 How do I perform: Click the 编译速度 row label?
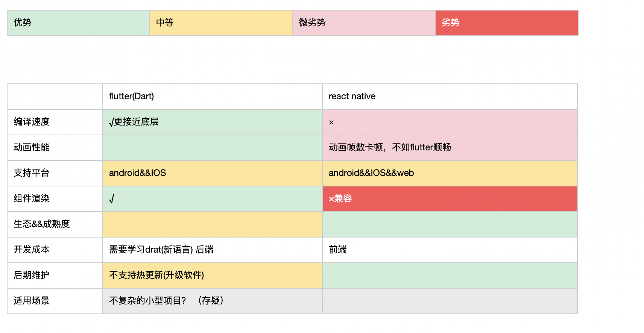(55, 122)
